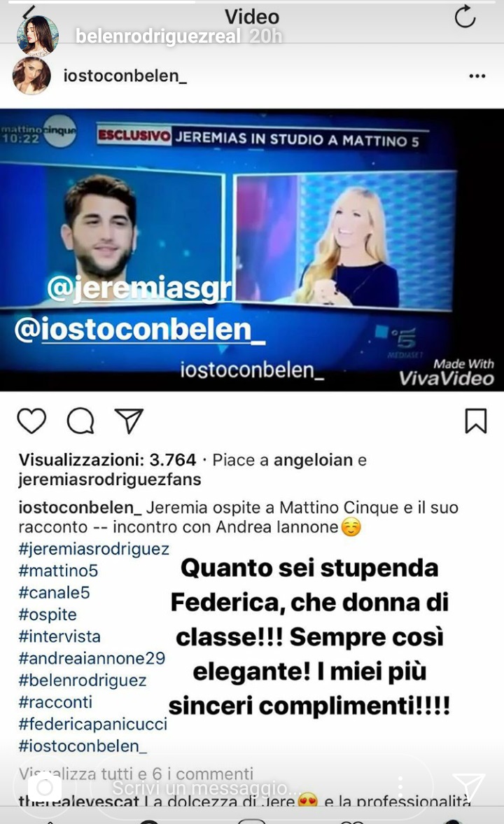The width and height of the screenshot is (504, 824).
Task: Tap 'Visualizza tutti e 6 i commenti'
Action: [x=136, y=774]
